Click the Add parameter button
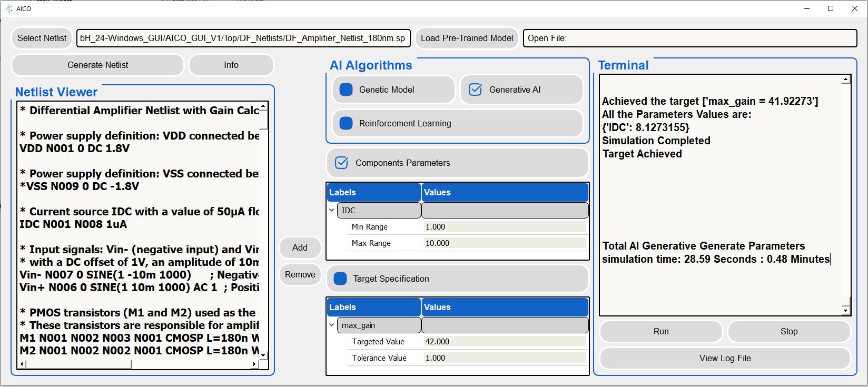This screenshot has width=868, height=387. click(x=300, y=247)
